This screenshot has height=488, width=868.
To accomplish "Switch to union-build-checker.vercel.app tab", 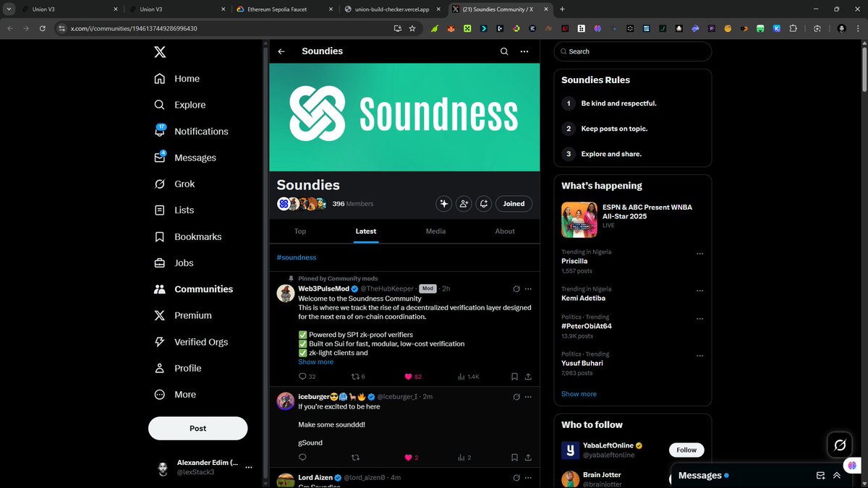I will coord(392,9).
